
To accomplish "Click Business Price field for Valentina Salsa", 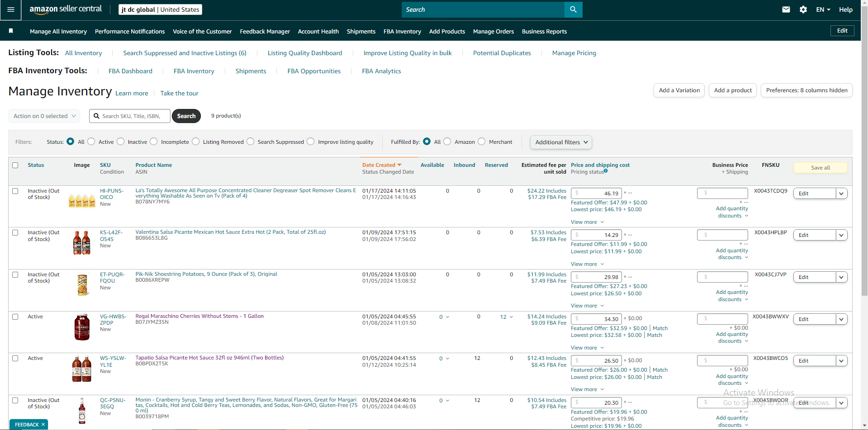I will (722, 235).
